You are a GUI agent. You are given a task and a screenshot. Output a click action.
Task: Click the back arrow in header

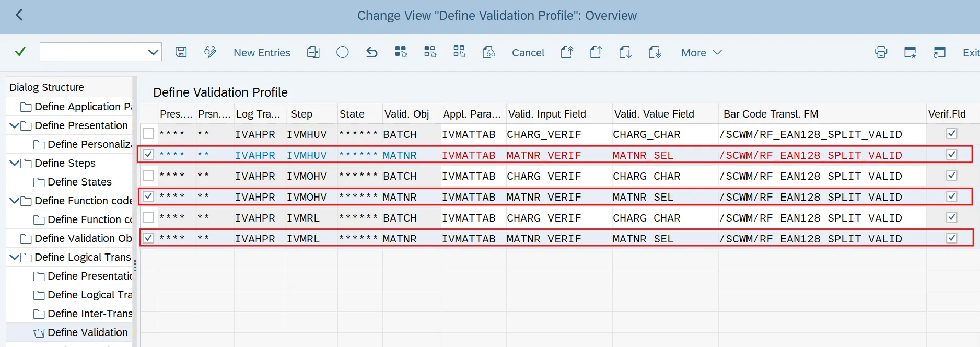pyautogui.click(x=19, y=15)
